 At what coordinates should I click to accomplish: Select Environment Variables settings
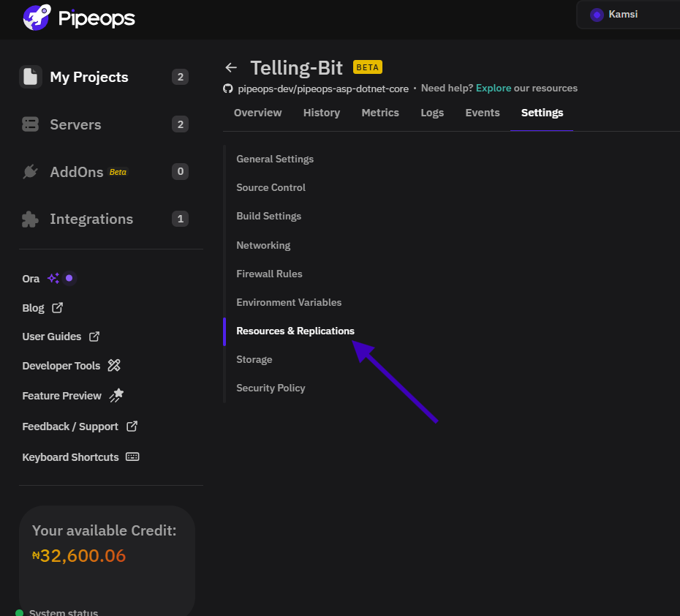pos(289,302)
